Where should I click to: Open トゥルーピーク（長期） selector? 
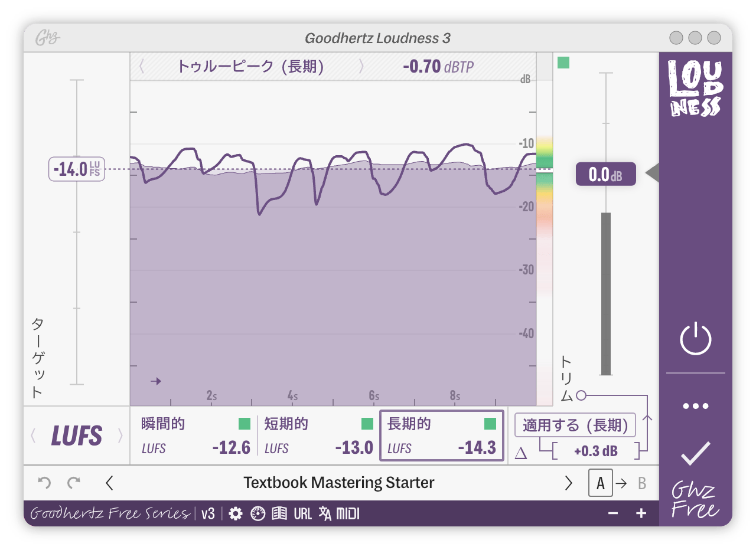click(x=251, y=66)
